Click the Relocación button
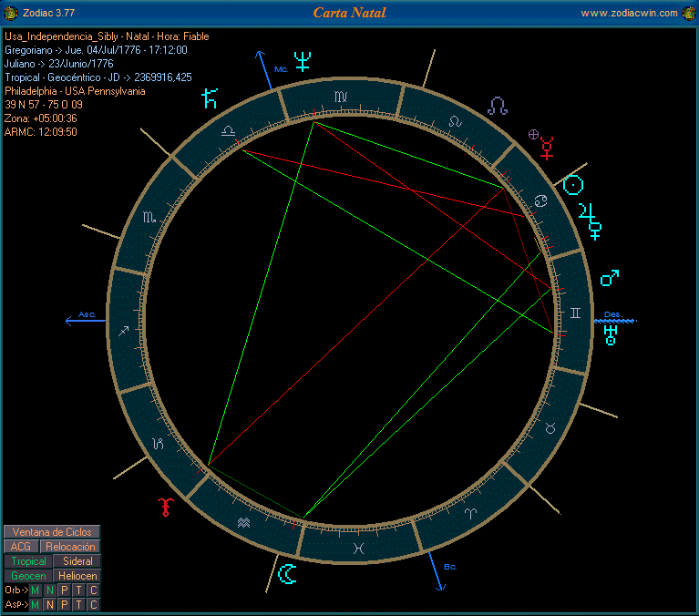 pos(70,547)
